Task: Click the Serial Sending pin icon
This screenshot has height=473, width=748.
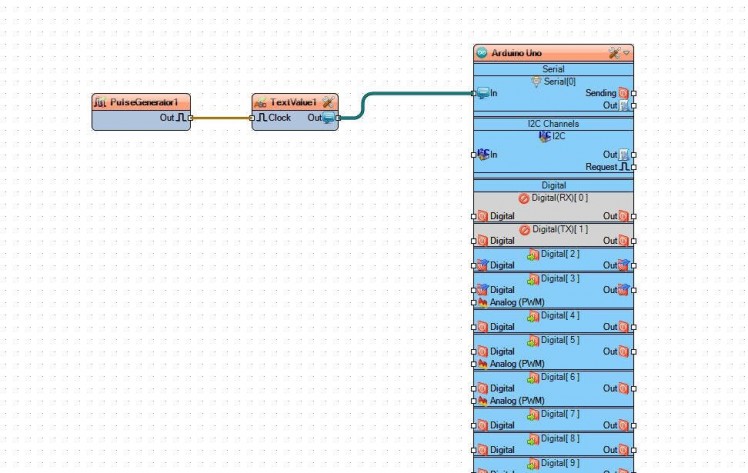Action: pos(623,93)
